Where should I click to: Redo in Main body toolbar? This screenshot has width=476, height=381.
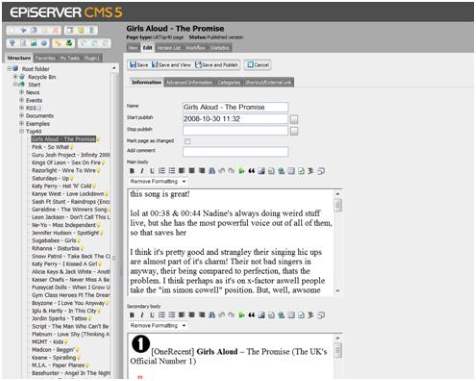[x=231, y=171]
